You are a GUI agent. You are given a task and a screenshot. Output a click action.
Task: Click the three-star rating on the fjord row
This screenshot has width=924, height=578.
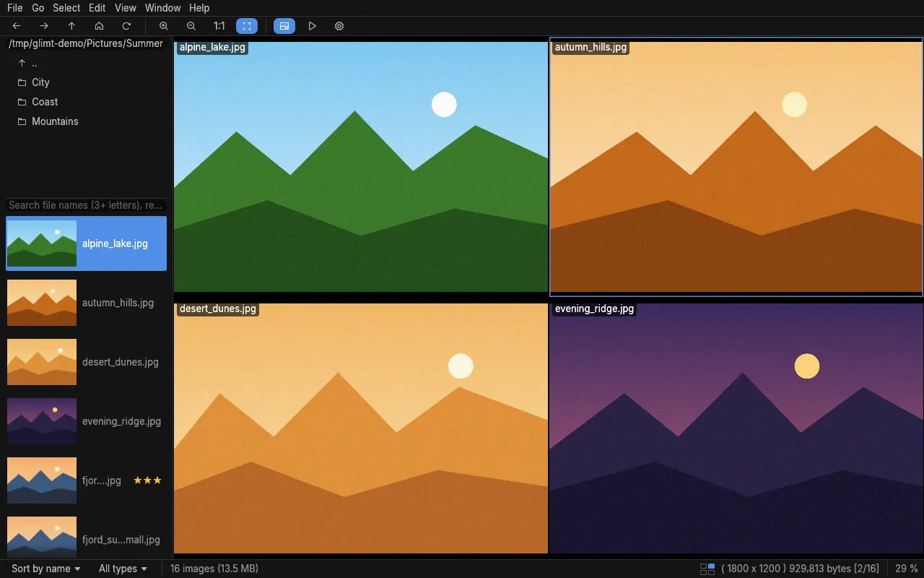[x=147, y=480]
